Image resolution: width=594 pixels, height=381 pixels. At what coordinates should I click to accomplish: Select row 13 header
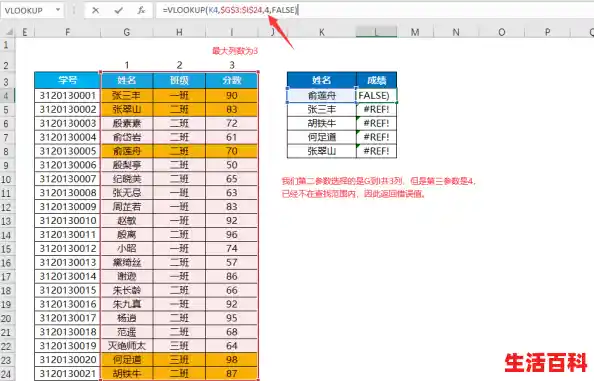(x=6, y=221)
